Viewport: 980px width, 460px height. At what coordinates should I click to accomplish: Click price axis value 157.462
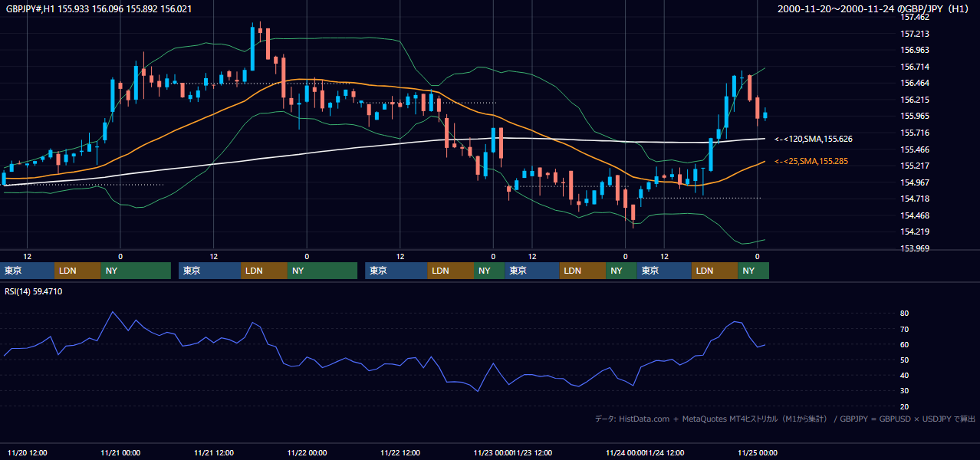coord(915,17)
